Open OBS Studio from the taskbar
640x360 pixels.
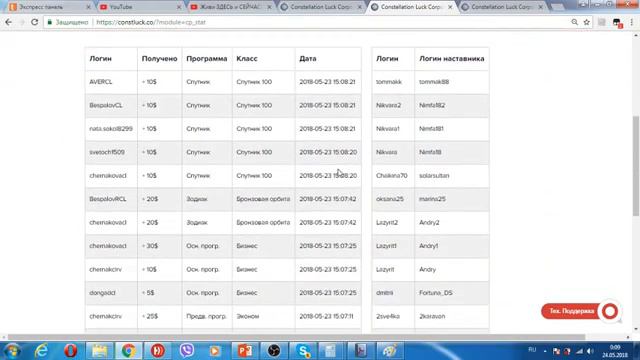tap(273, 351)
